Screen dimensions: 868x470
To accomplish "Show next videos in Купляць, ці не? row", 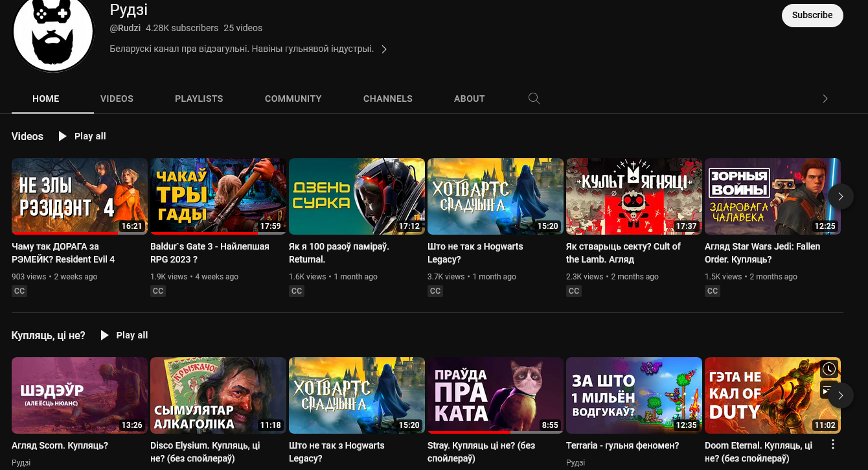I will [841, 395].
